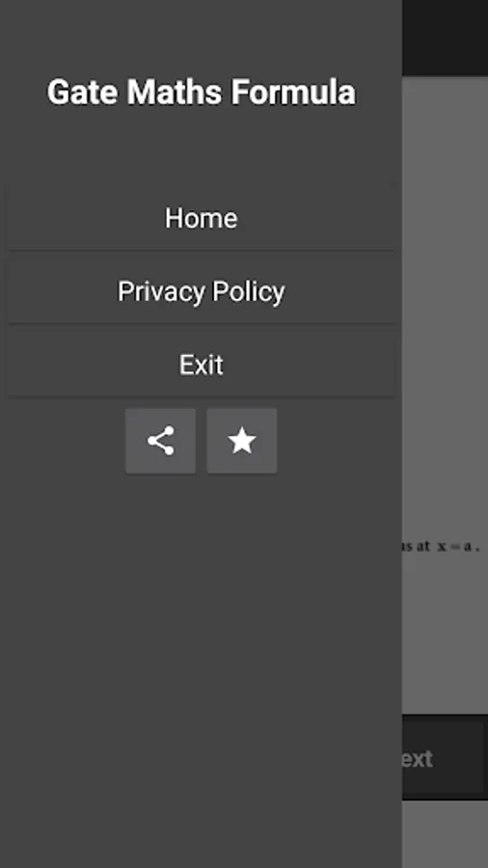Click the Gate Maths Formula drawer title
This screenshot has height=868, width=488.
[201, 92]
